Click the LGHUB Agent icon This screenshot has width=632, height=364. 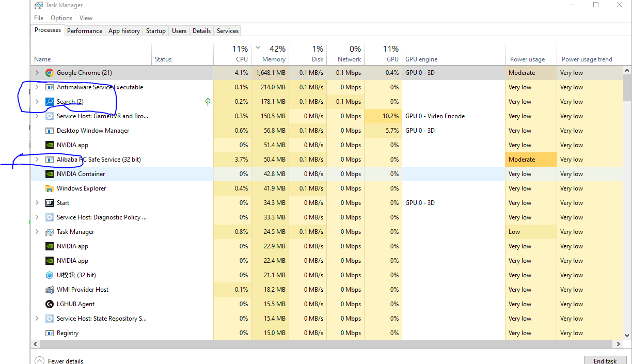click(50, 304)
